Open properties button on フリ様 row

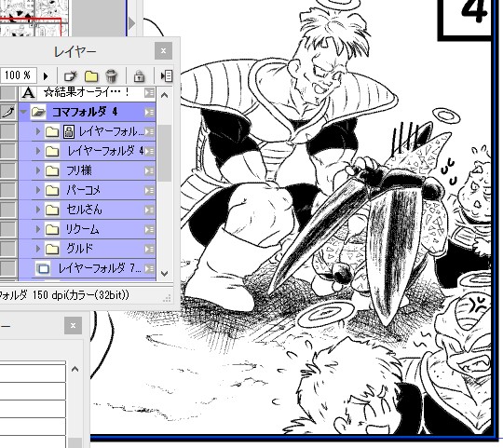pos(149,170)
